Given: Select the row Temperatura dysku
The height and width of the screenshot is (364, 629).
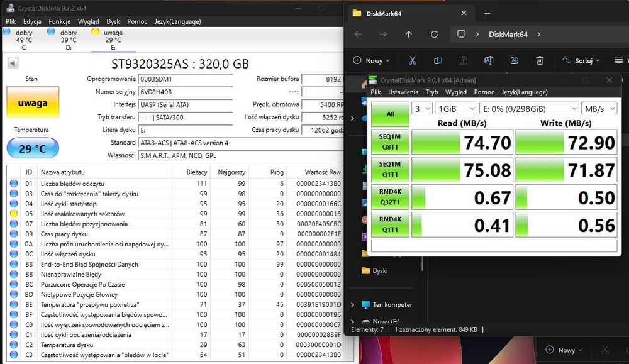Looking at the screenshot, I should pyautogui.click(x=174, y=345).
